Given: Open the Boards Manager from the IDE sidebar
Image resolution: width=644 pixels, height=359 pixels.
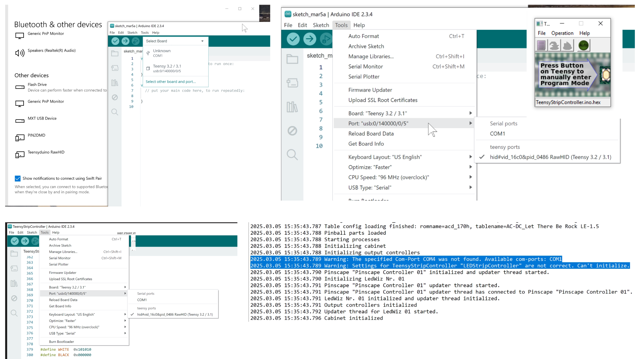Looking at the screenshot, I should (292, 83).
